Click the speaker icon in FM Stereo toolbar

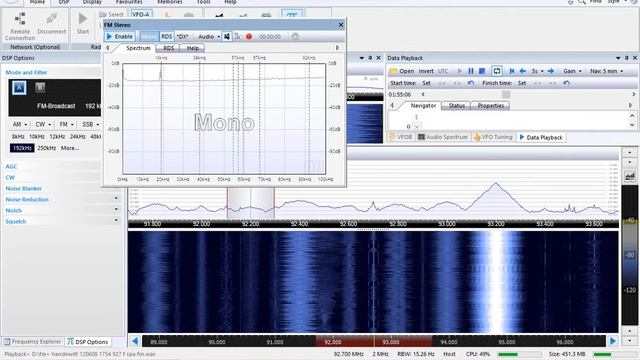pyautogui.click(x=227, y=37)
